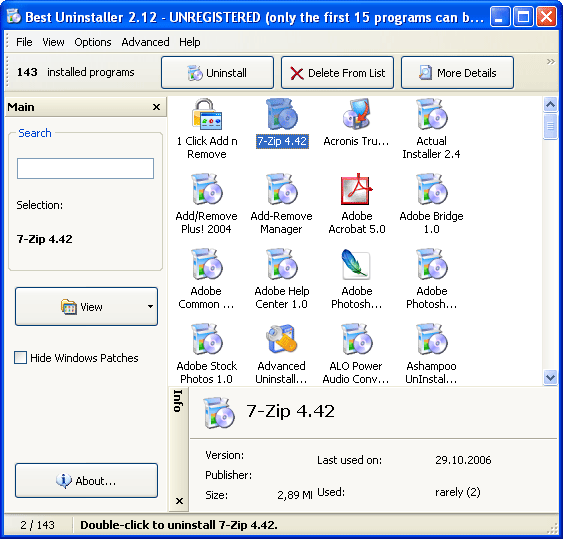The width and height of the screenshot is (563, 539).
Task: Select the Adobe Bridge 1.0 icon
Action: [x=431, y=189]
